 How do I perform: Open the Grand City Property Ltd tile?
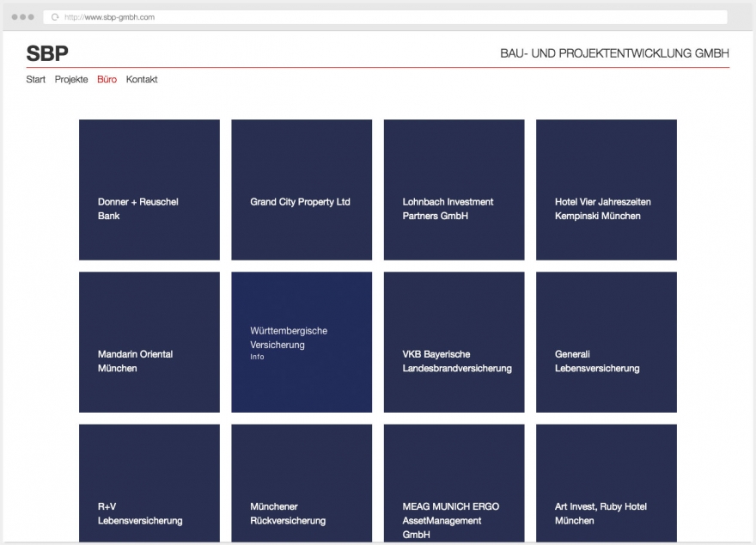pyautogui.click(x=302, y=189)
